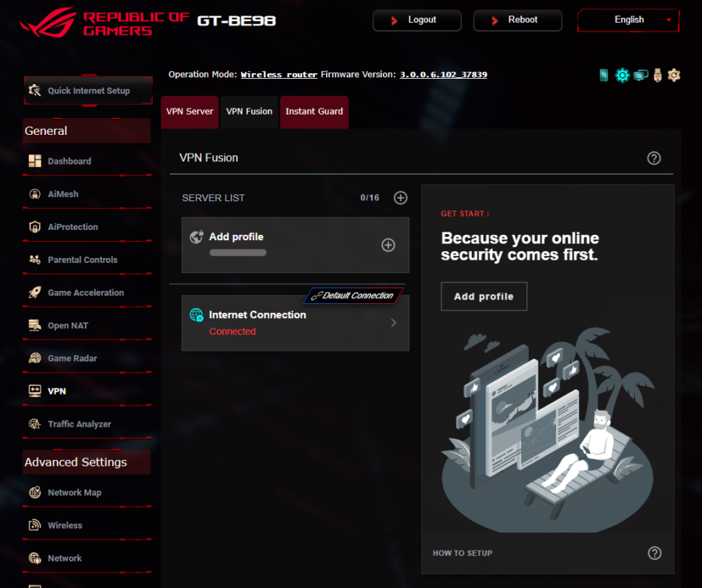Open the Wireless router operation mode link

(279, 75)
